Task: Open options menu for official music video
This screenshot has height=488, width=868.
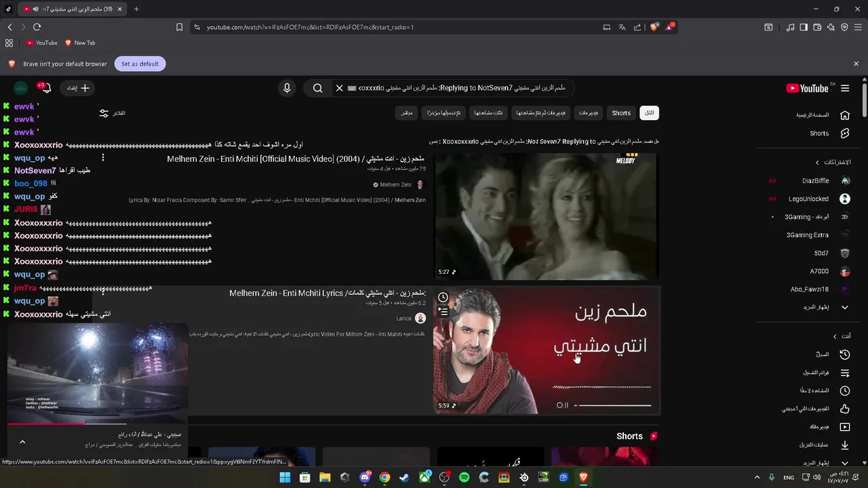Action: click(103, 158)
